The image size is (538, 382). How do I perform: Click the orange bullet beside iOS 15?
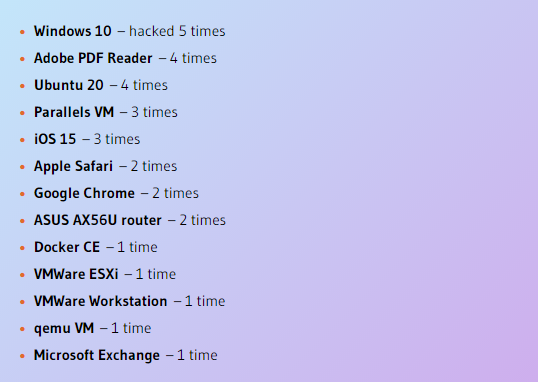[23, 140]
